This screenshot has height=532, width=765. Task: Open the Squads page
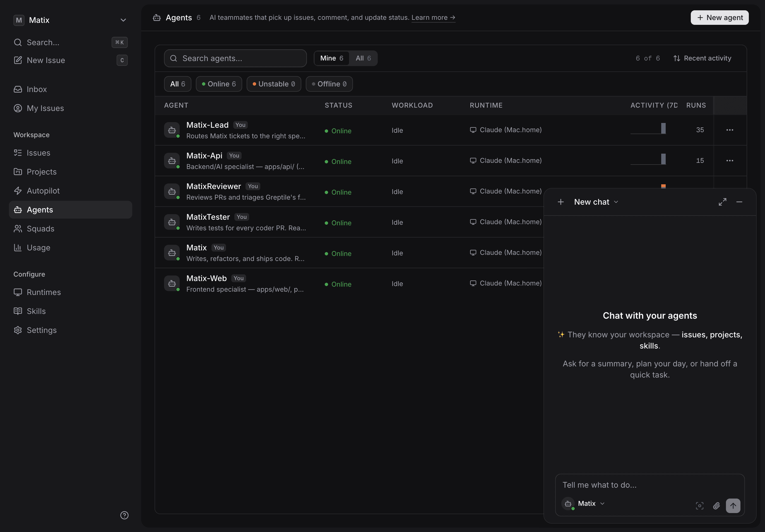point(70,229)
